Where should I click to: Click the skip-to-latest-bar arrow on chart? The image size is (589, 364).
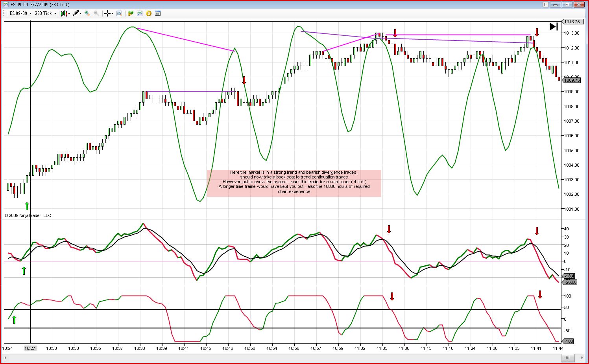click(x=554, y=26)
